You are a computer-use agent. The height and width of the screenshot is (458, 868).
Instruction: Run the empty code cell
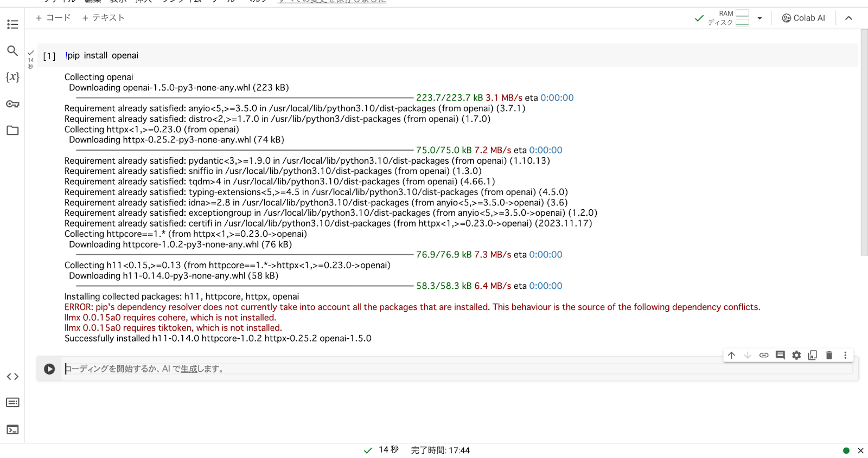point(49,369)
